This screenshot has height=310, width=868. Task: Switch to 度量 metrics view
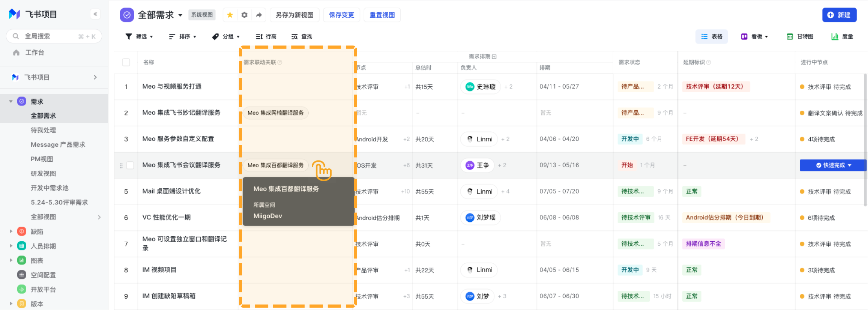pos(842,36)
